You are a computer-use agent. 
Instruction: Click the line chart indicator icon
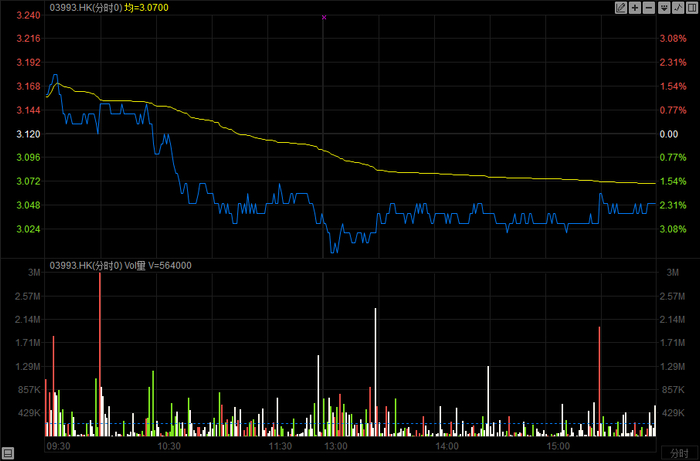(x=677, y=8)
